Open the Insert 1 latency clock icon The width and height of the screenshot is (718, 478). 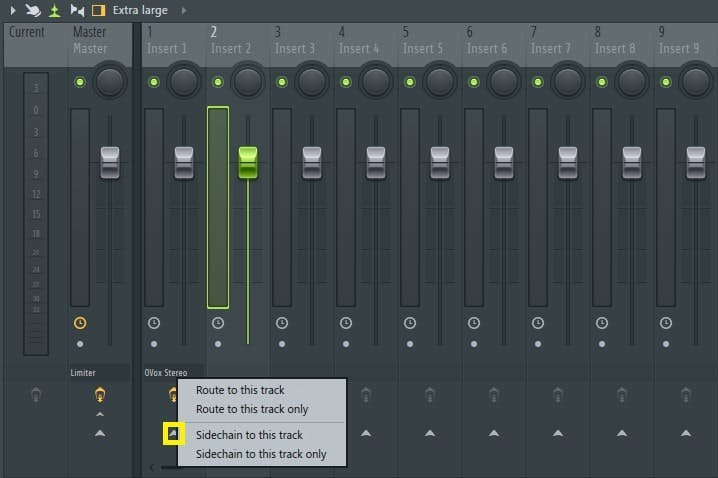coord(154,323)
